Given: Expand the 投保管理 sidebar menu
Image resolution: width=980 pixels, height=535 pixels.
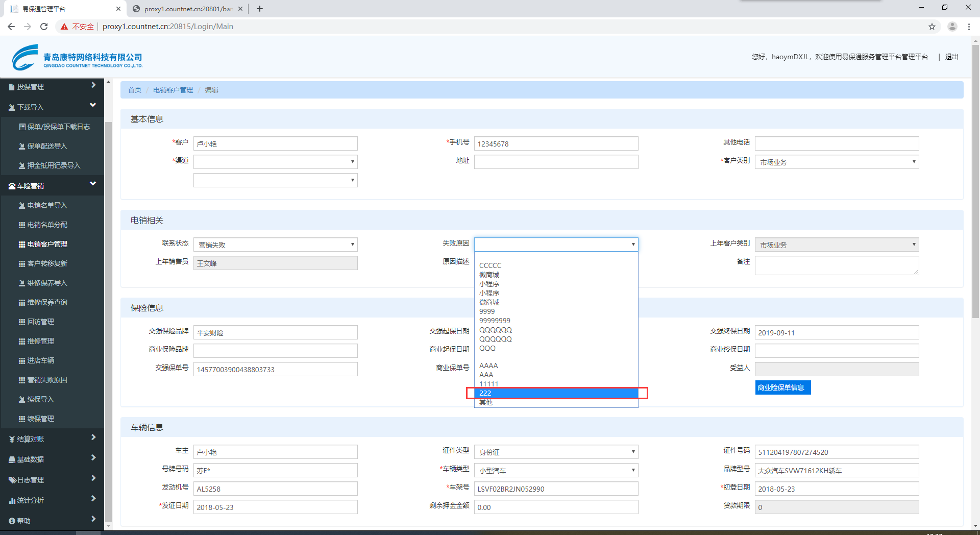Looking at the screenshot, I should (51, 87).
